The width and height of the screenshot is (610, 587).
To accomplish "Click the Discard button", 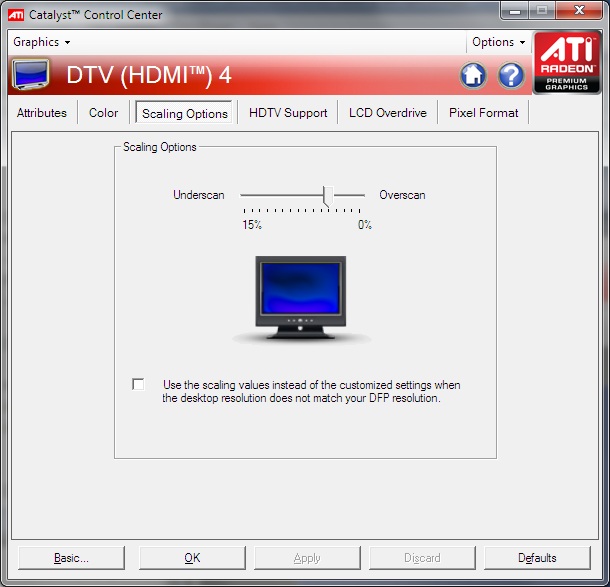I will [x=422, y=558].
